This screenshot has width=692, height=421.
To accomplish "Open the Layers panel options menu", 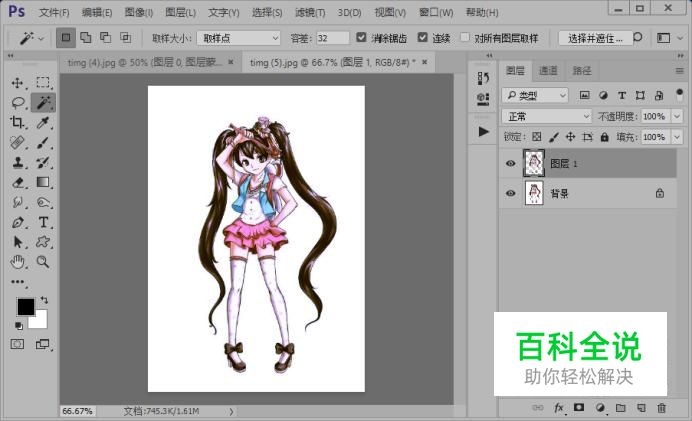I will 680,71.
